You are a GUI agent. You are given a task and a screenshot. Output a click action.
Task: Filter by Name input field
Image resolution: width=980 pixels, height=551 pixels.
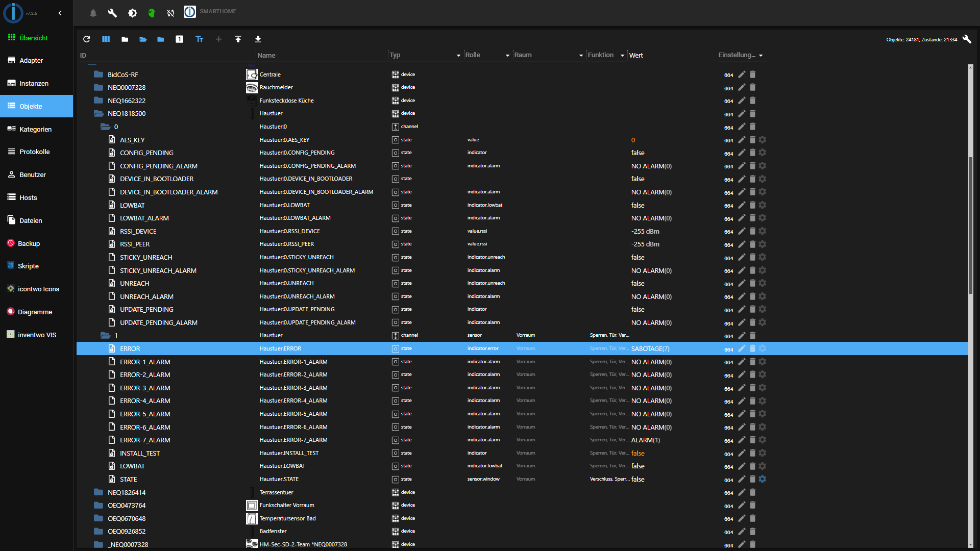pyautogui.click(x=322, y=56)
